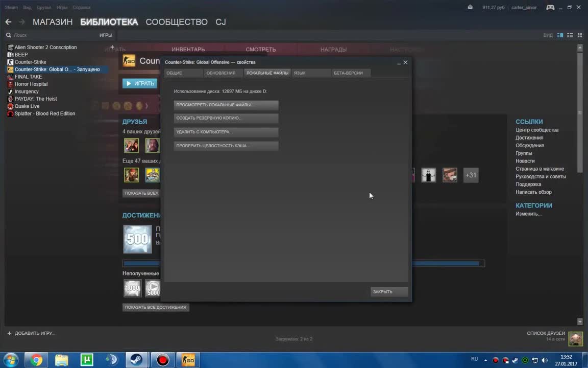Image resolution: width=588 pixels, height=368 pixels.
Task: Click the CS:GO icon in taskbar
Action: 188,360
